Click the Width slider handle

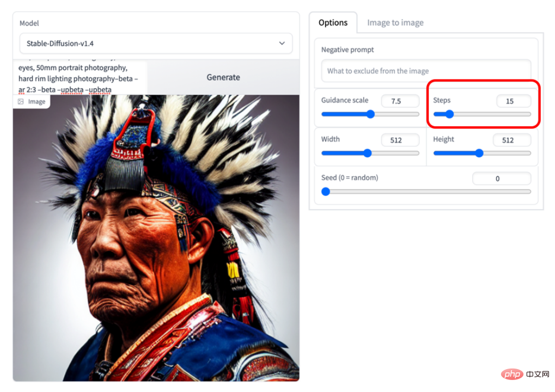[368, 153]
